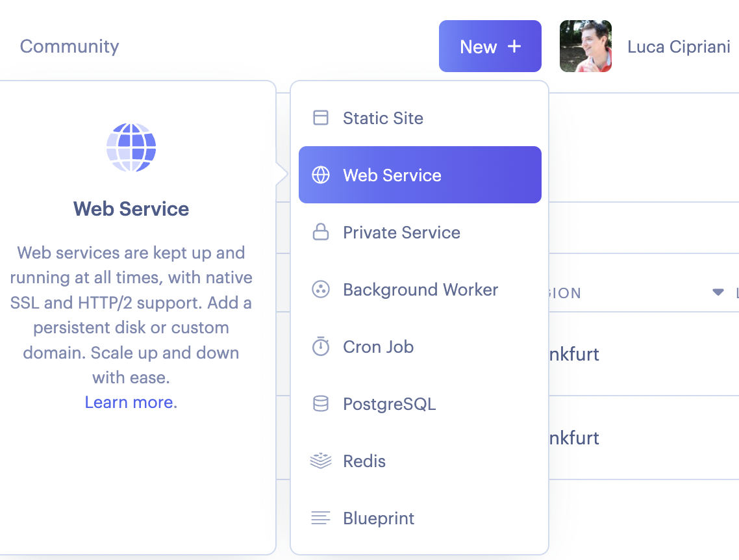This screenshot has width=739, height=560.
Task: Choose Private Service menu entry
Action: click(x=401, y=233)
